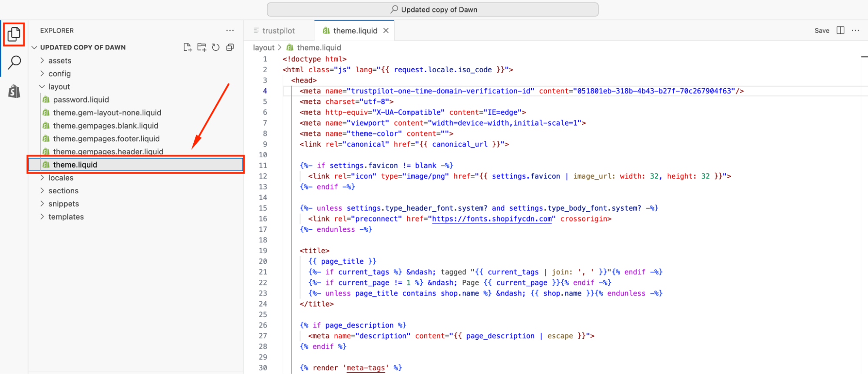The width and height of the screenshot is (868, 374).
Task: Click the New Folder icon in Explorer
Action: [x=201, y=47]
